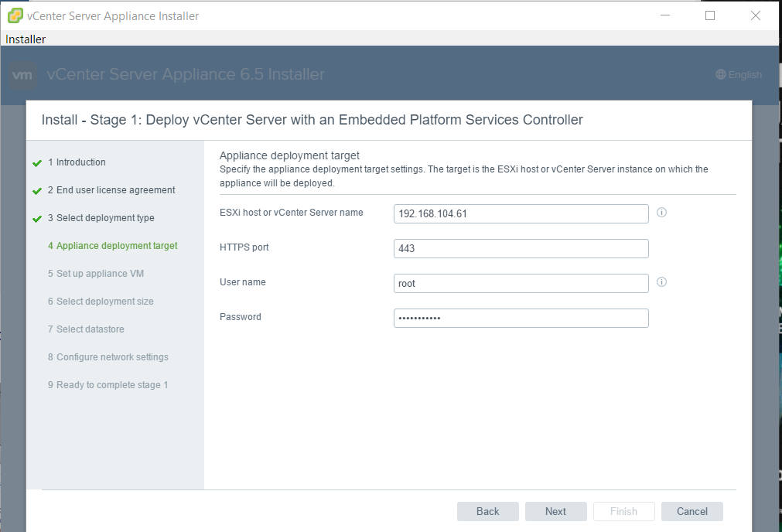Click step 6 Select deployment size

pos(101,302)
